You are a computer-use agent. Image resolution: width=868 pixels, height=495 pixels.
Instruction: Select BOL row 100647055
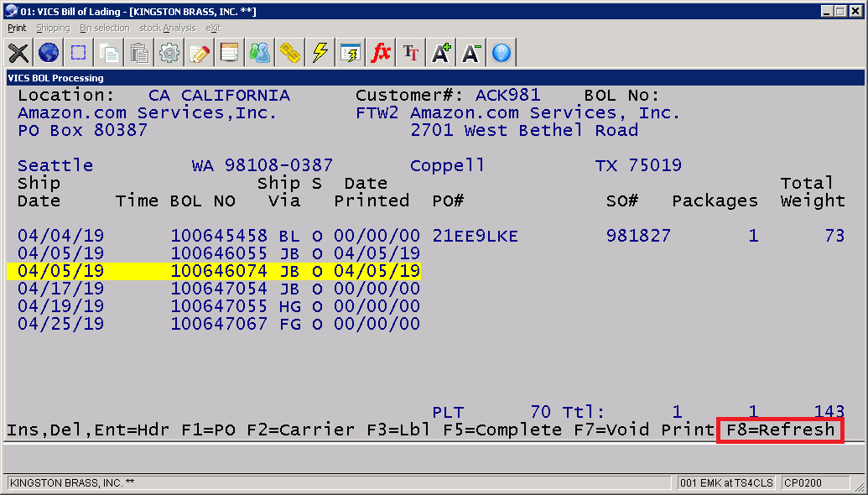219,306
